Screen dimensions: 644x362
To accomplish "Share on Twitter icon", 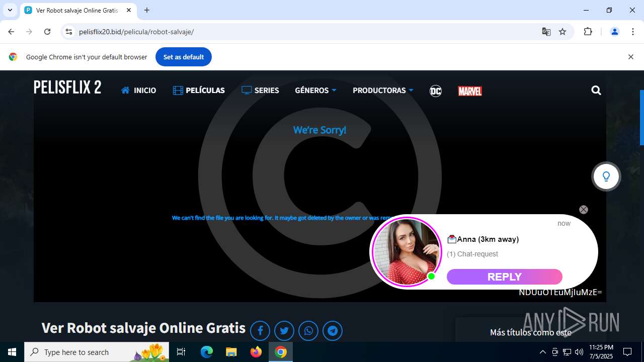I will pos(284,331).
